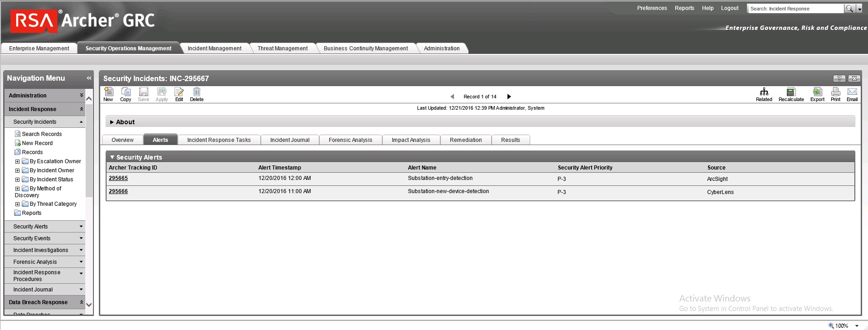Open browser zoom level dropdown
This screenshot has height=330, width=868.
tap(857, 325)
